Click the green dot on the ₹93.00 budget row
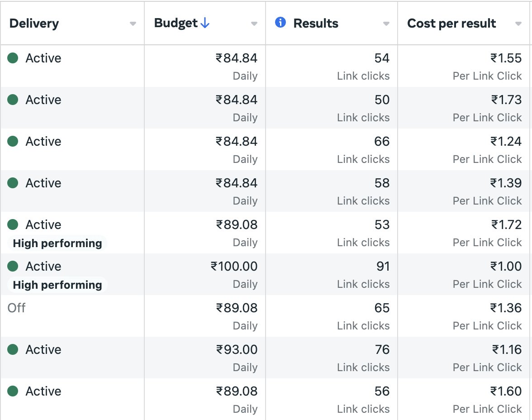 pyautogui.click(x=12, y=349)
